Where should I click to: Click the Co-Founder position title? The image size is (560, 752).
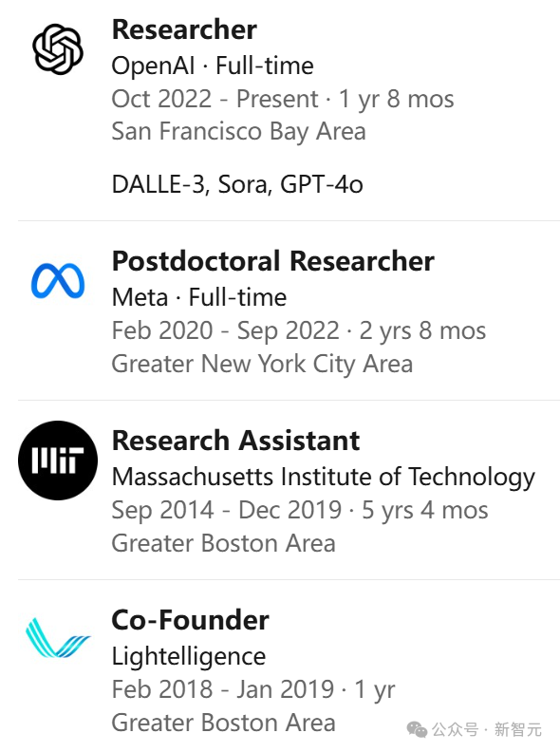click(x=190, y=620)
